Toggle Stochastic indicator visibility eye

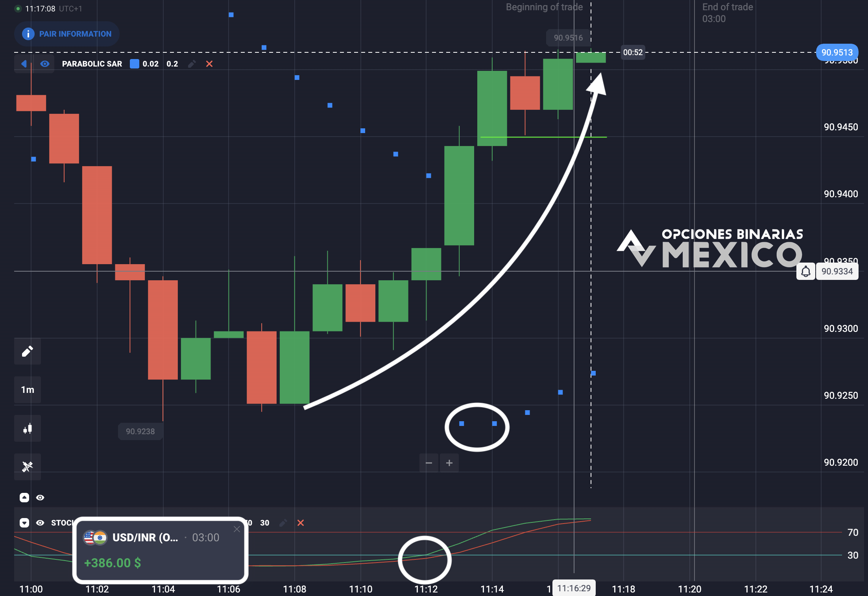(x=40, y=523)
